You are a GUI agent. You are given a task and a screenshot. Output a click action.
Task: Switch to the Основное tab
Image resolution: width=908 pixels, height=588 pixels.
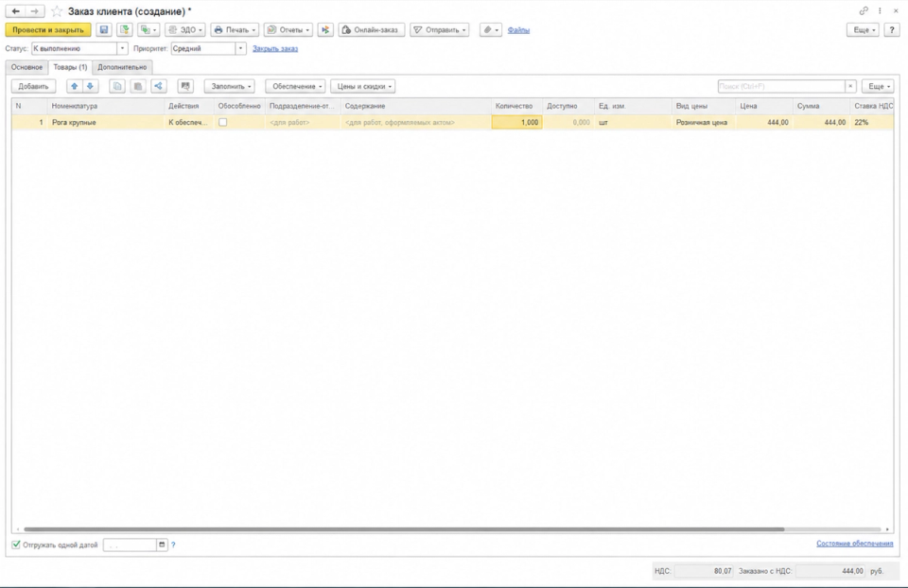click(x=26, y=67)
